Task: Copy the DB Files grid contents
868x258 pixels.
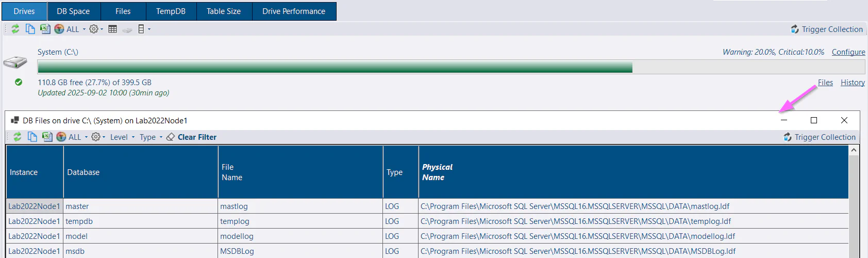Action: [32, 137]
